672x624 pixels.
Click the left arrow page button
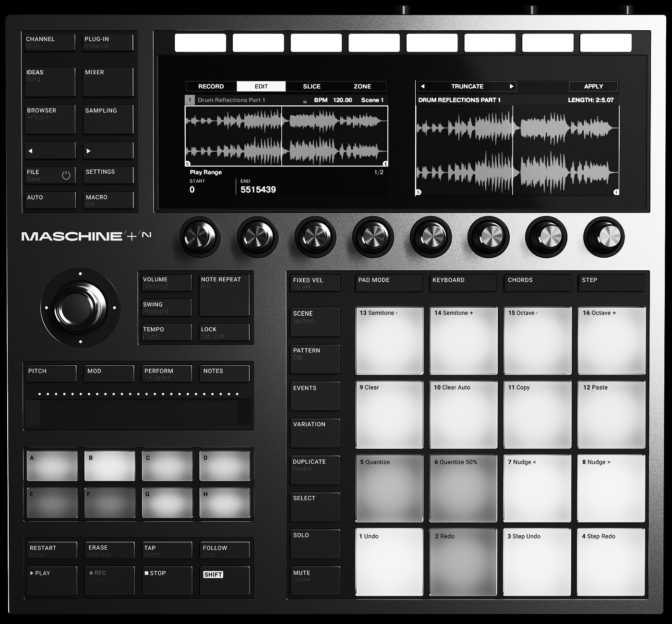coord(50,151)
